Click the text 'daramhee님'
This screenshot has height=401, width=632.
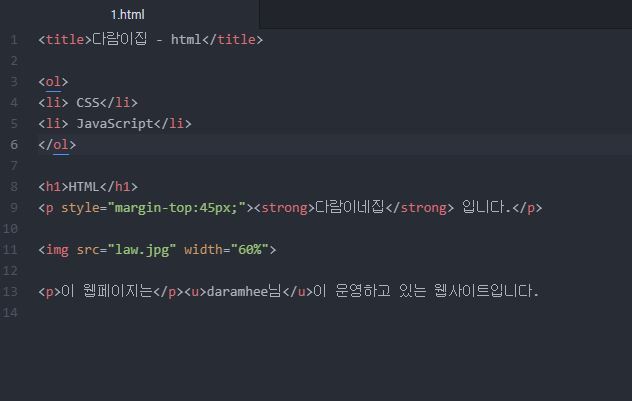pos(244,291)
